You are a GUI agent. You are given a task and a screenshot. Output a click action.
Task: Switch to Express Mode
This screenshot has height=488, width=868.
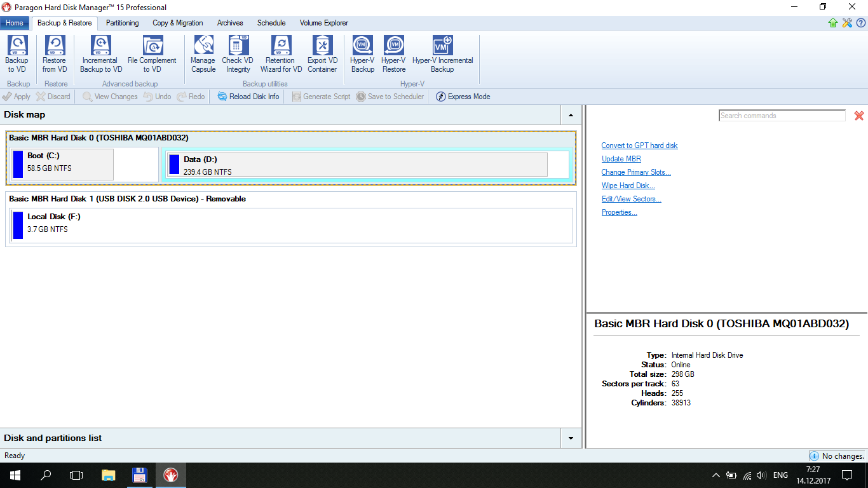463,97
